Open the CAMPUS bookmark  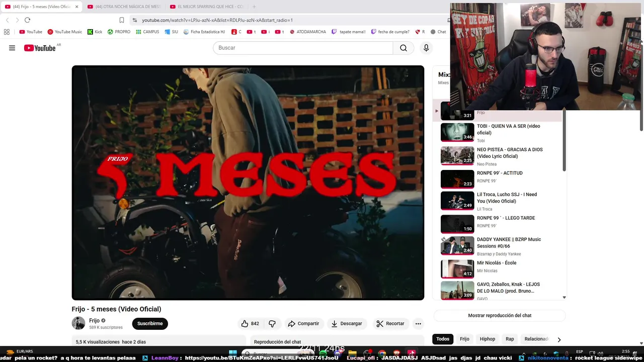coord(147,32)
